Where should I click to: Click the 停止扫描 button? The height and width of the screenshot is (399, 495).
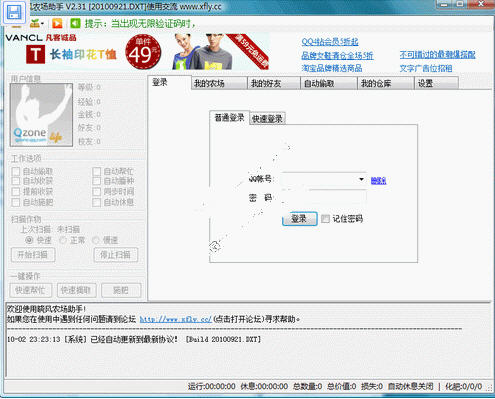click(x=116, y=255)
